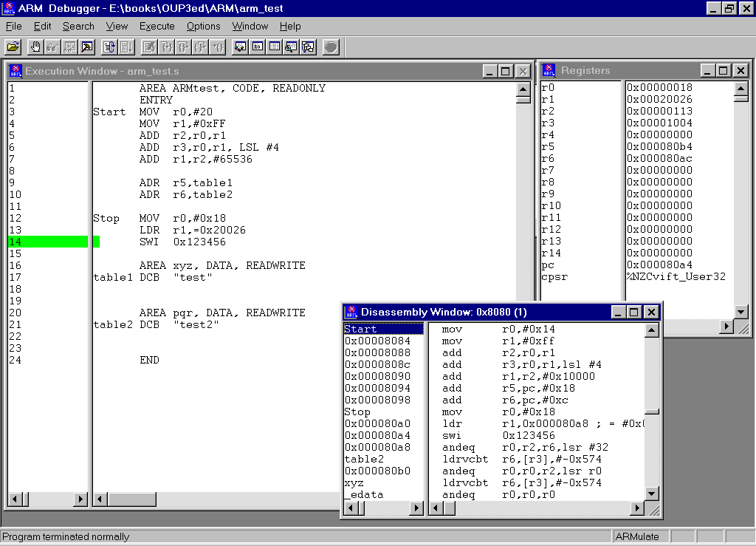Open the Search menu
Screen dimensions: 756x546
point(78,26)
